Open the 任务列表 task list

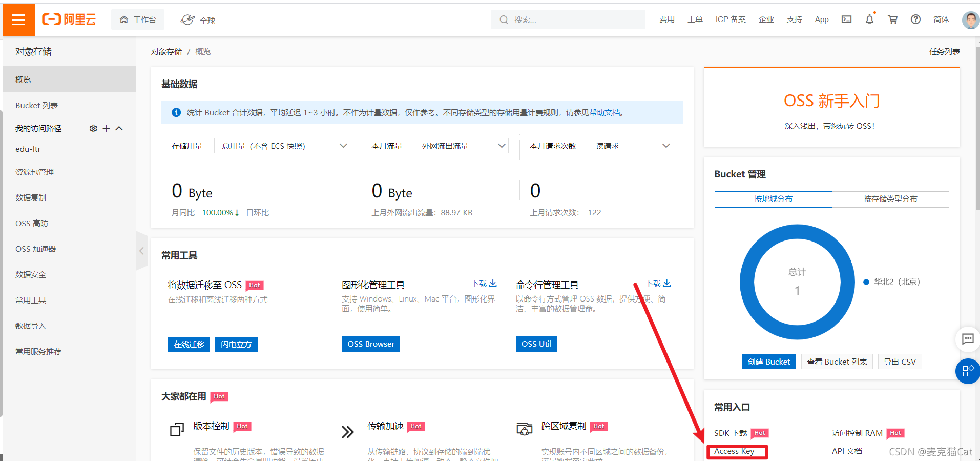(944, 52)
